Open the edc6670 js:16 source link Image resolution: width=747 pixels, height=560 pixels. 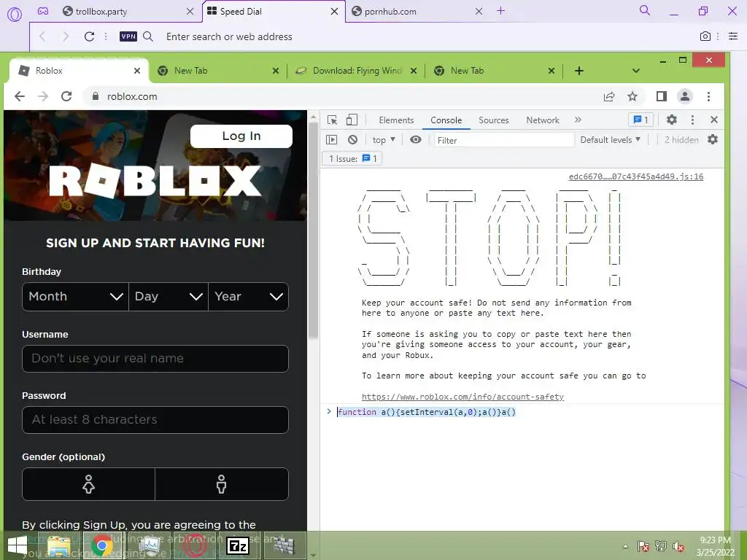[635, 176]
